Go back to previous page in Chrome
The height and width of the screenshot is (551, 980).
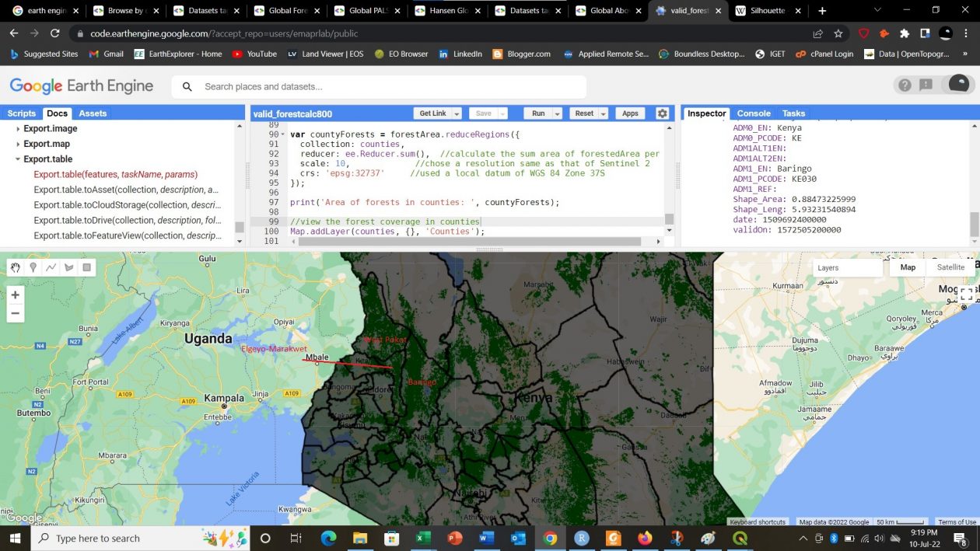[13, 33]
